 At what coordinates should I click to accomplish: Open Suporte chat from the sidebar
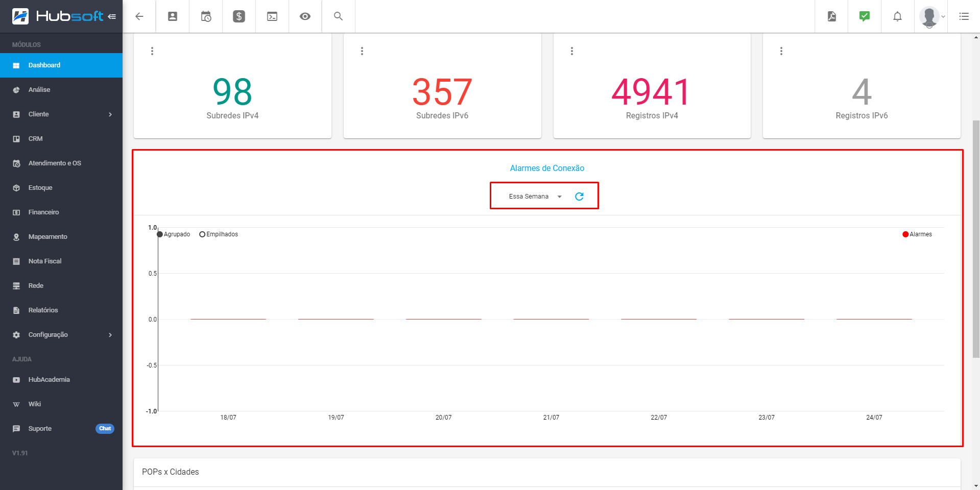[x=61, y=428]
